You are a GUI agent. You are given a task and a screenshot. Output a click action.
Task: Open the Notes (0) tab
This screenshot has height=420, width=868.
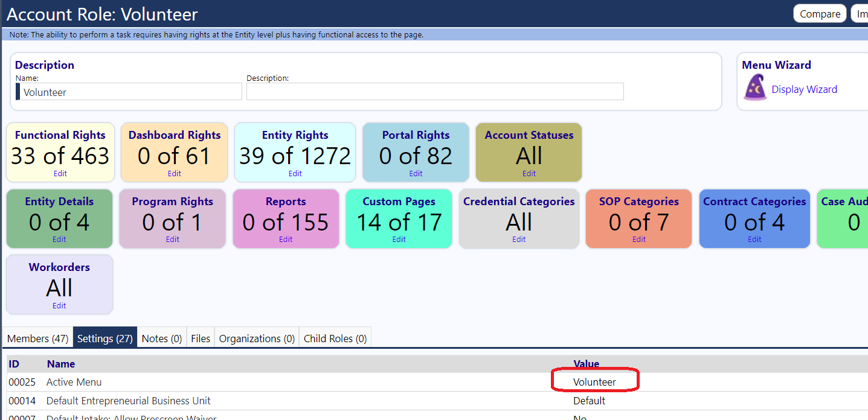tap(162, 338)
